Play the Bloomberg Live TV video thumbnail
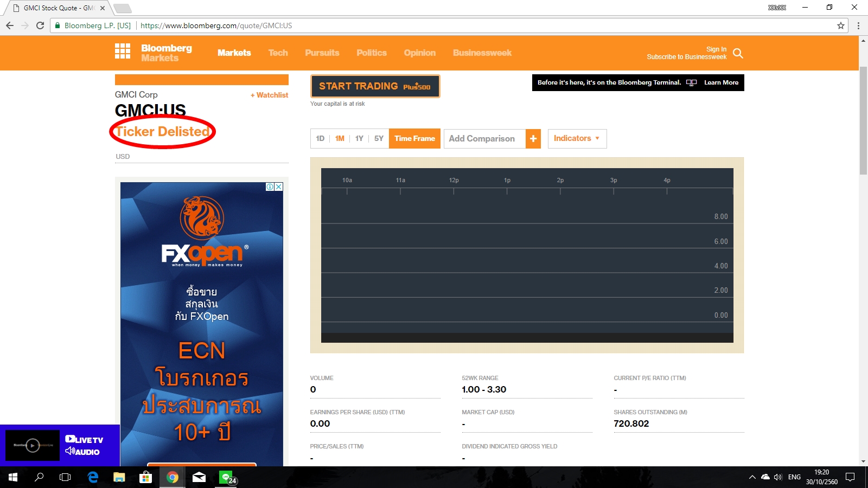 click(33, 445)
